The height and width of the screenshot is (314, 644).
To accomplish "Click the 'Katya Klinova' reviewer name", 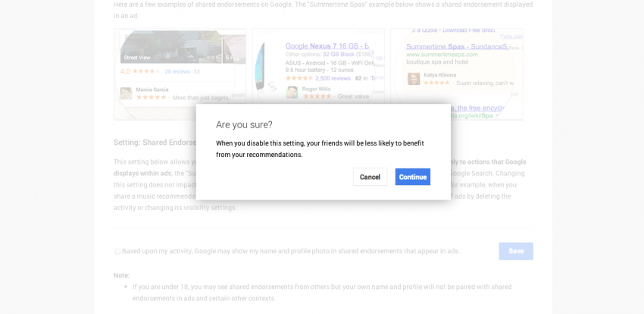I will [440, 75].
